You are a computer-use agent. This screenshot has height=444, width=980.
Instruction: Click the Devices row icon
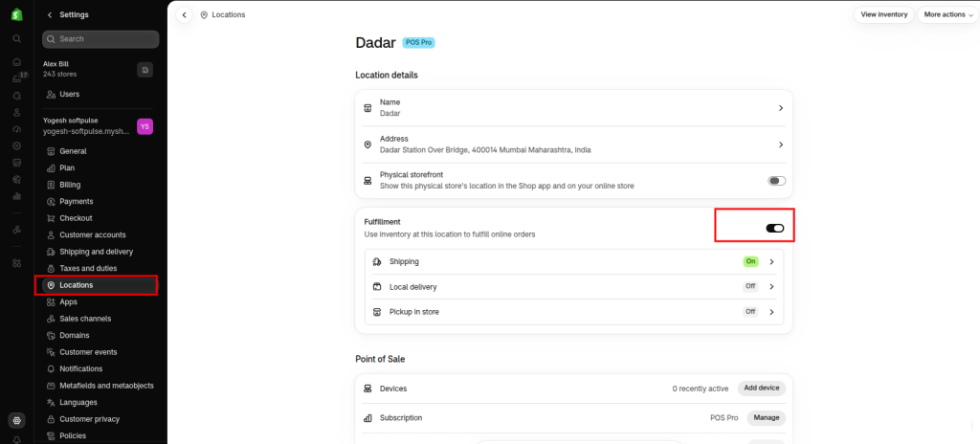point(367,388)
